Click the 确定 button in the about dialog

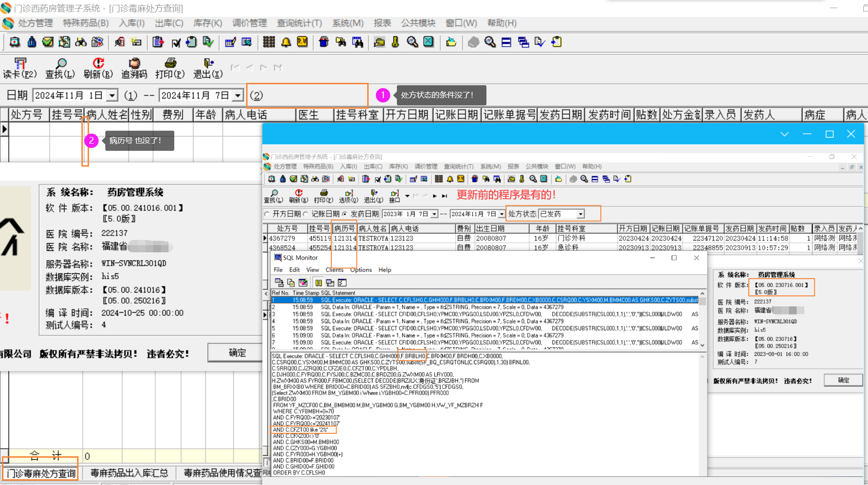coord(237,353)
